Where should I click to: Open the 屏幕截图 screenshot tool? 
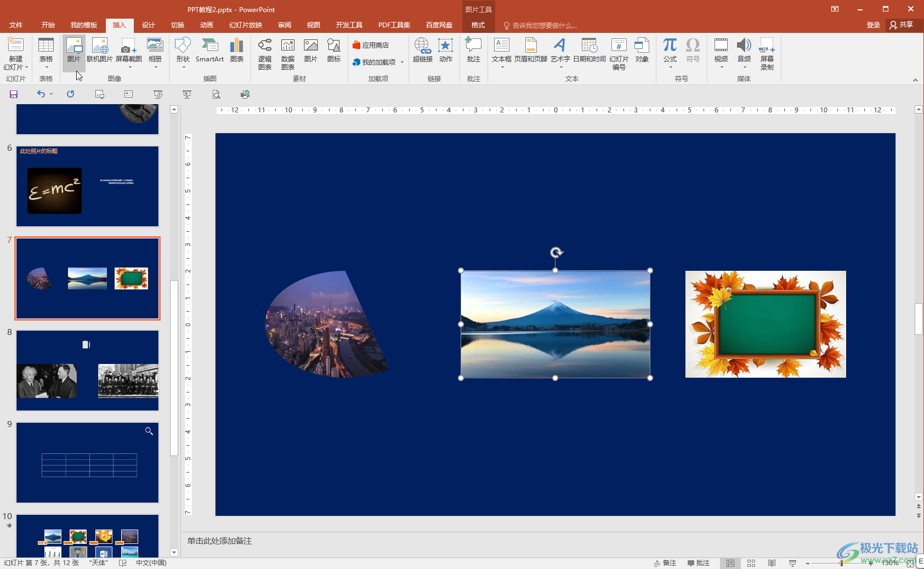(129, 50)
